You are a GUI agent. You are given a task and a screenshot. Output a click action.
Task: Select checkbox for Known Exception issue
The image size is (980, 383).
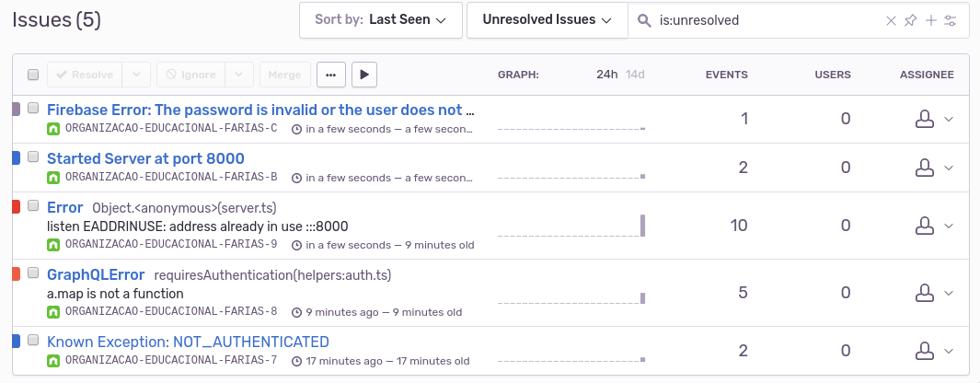tap(33, 341)
